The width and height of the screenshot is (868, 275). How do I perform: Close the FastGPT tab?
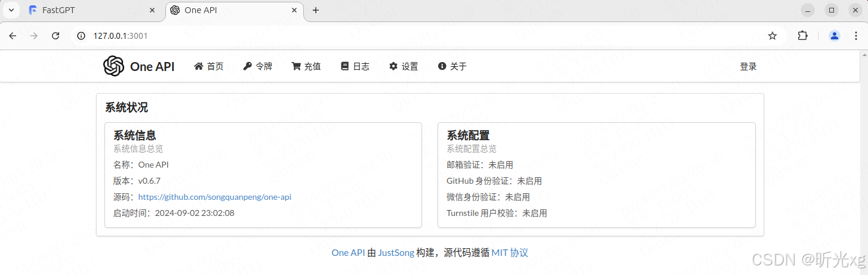(153, 10)
